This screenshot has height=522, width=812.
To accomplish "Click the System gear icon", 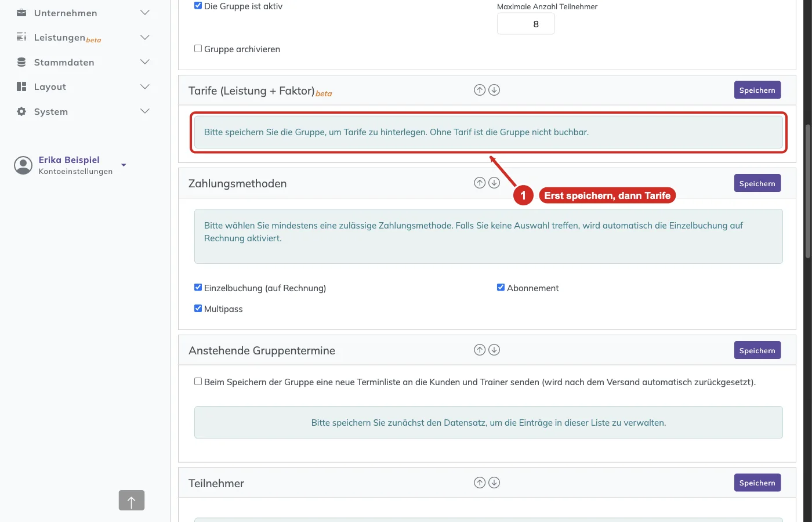I will (21, 111).
